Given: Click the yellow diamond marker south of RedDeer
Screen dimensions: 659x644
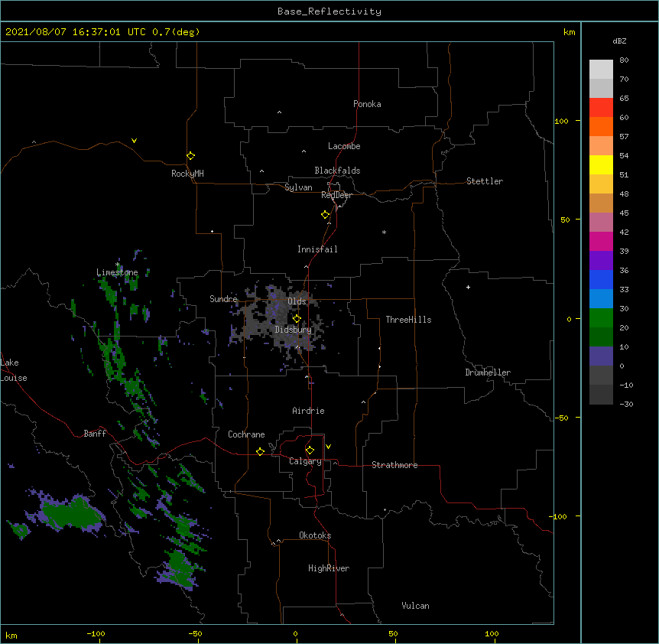Looking at the screenshot, I should tap(326, 215).
